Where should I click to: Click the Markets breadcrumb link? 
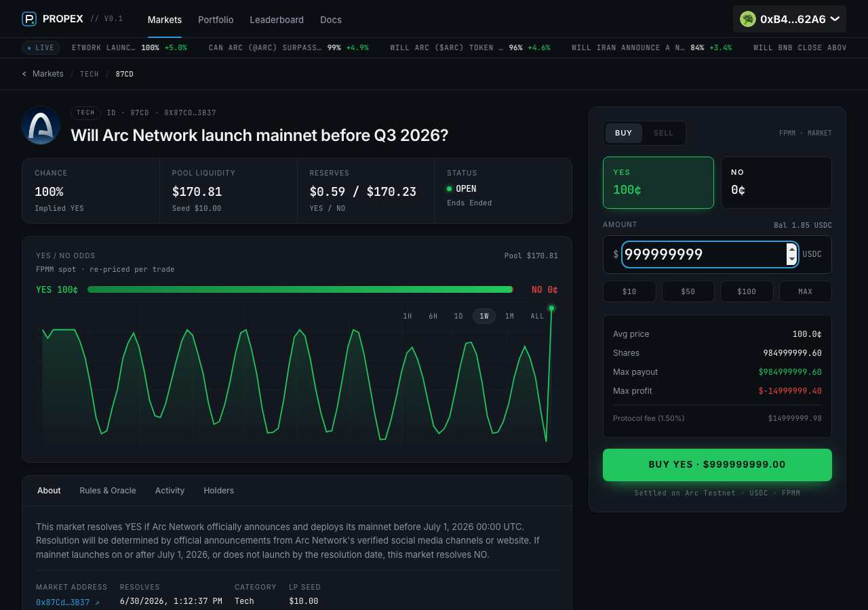click(48, 74)
